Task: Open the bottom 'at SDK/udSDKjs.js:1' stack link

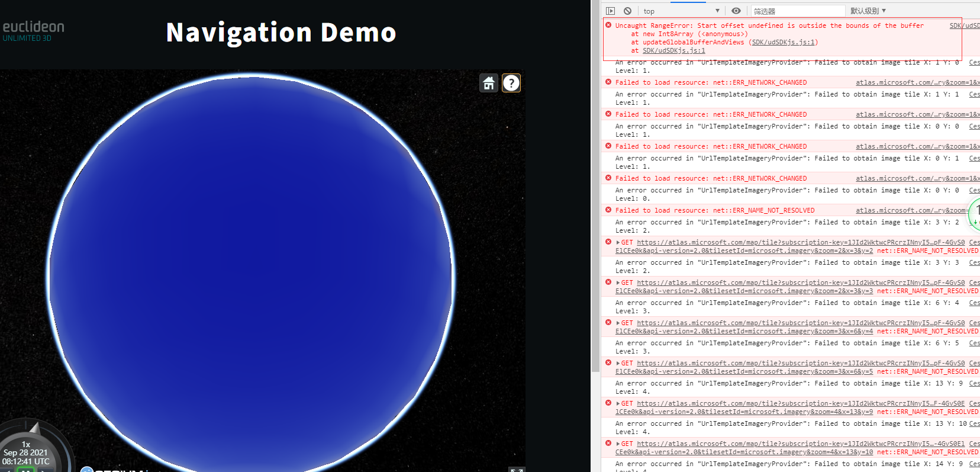Action: 674,50
